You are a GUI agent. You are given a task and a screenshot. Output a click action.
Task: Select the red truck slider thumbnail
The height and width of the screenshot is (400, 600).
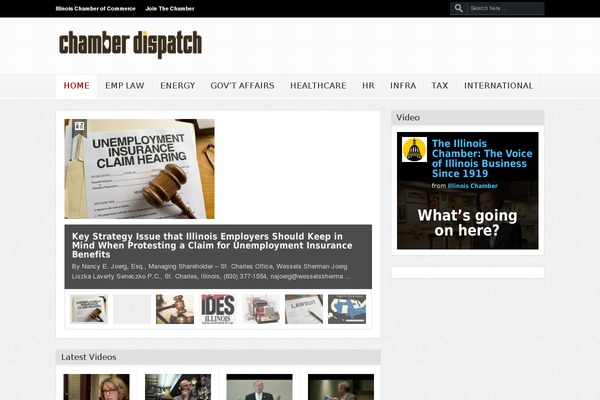coord(261,309)
